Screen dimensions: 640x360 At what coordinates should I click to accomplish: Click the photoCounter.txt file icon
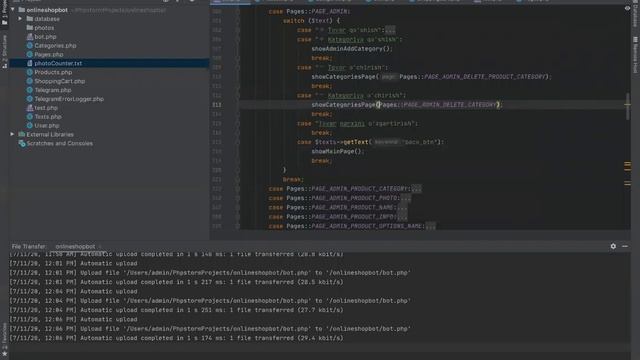[29, 63]
